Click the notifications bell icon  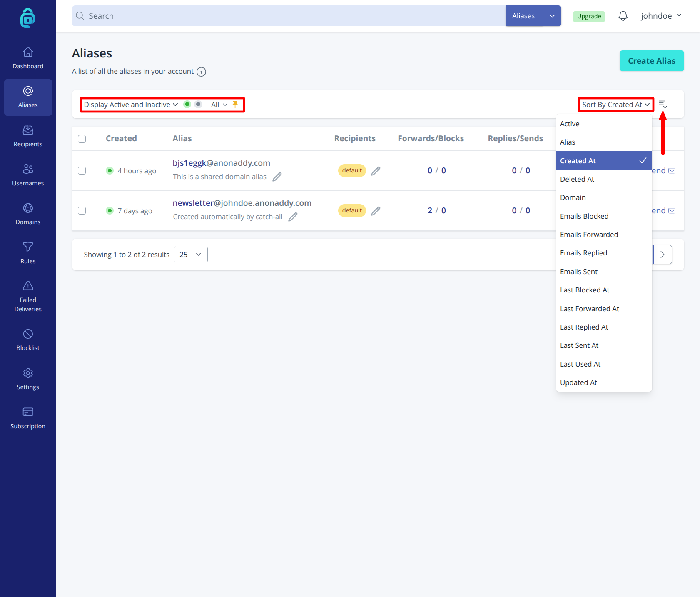click(623, 16)
